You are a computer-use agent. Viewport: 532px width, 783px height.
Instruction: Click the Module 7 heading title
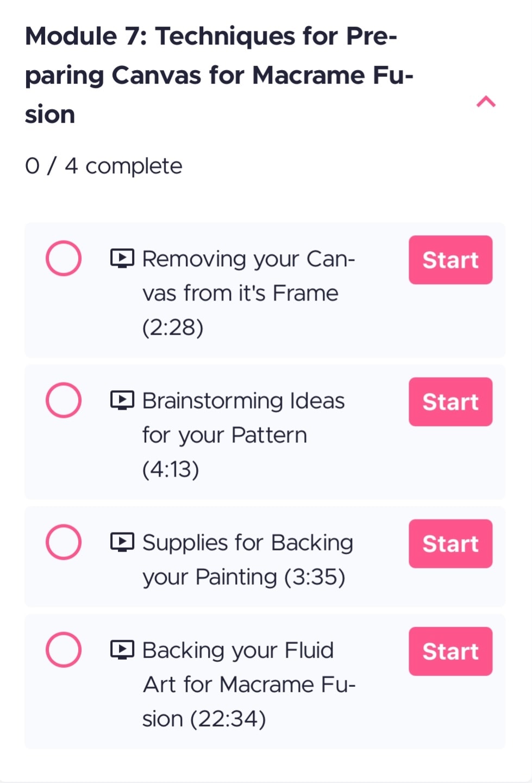(220, 75)
